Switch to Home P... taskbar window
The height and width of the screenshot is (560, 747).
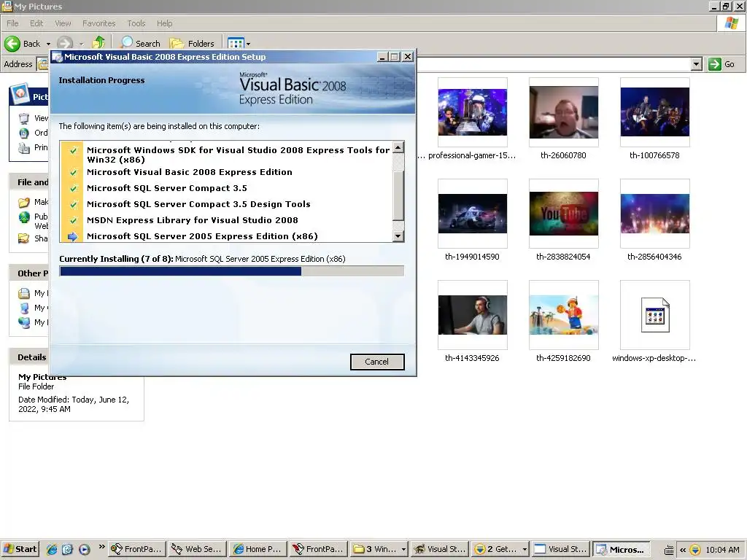(x=258, y=549)
